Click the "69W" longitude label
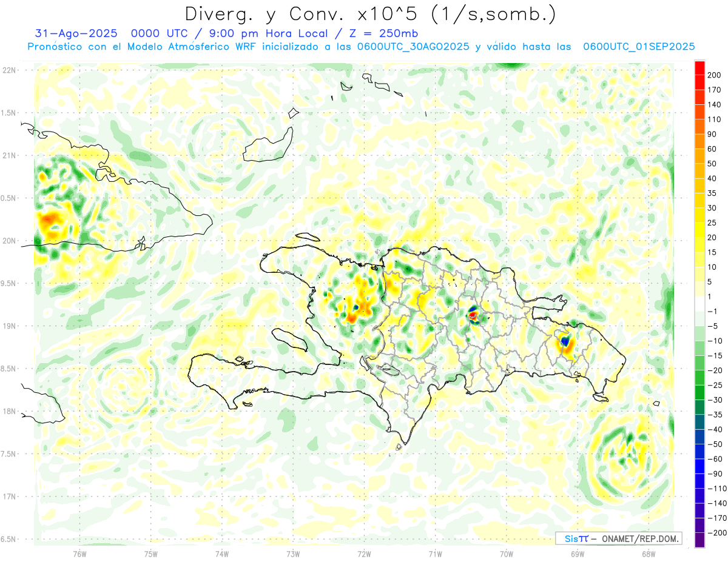This screenshot has height=562, width=728. coord(577,554)
